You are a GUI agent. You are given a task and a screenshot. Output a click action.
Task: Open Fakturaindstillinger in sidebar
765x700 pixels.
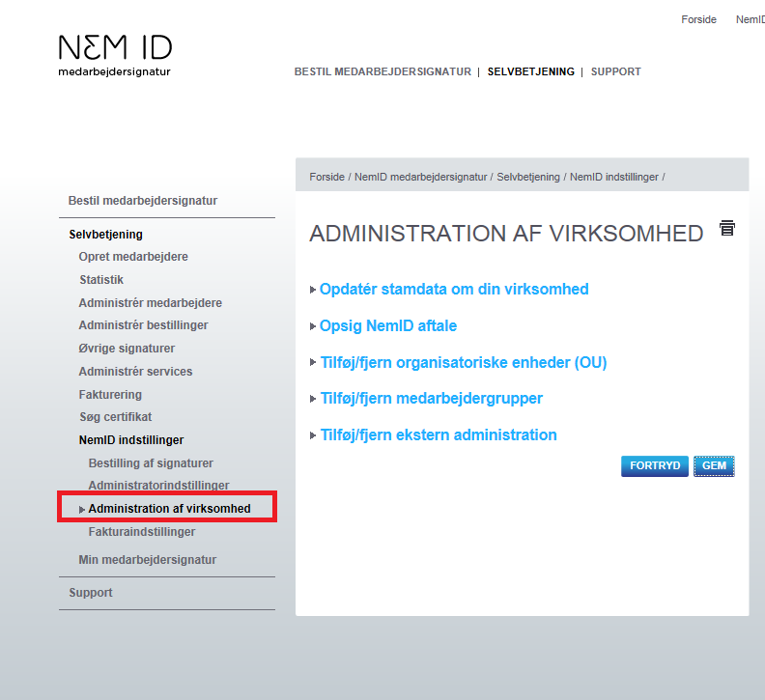[141, 532]
